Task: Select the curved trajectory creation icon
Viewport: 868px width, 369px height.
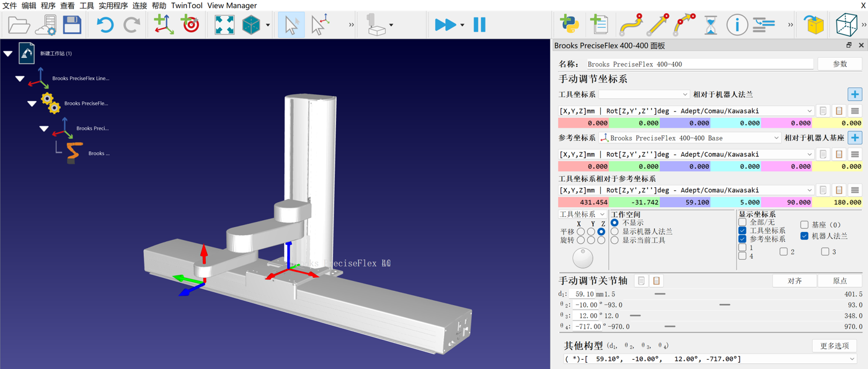Action: tap(632, 25)
